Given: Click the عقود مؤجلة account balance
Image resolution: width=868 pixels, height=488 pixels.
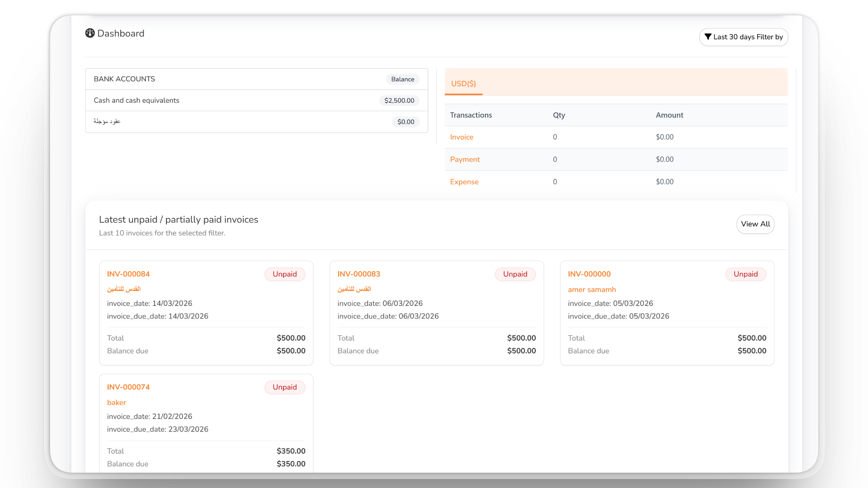Looking at the screenshot, I should [x=406, y=122].
